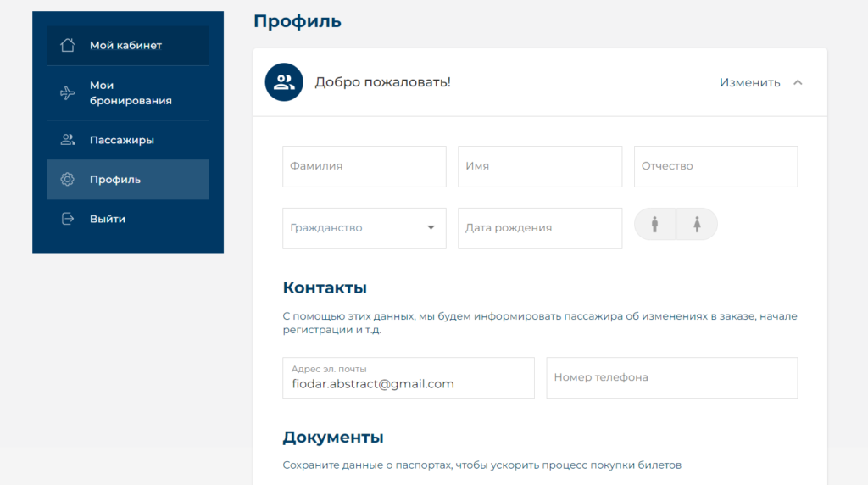Image resolution: width=868 pixels, height=485 pixels.
Task: Click the Изменить link
Action: pyautogui.click(x=749, y=82)
